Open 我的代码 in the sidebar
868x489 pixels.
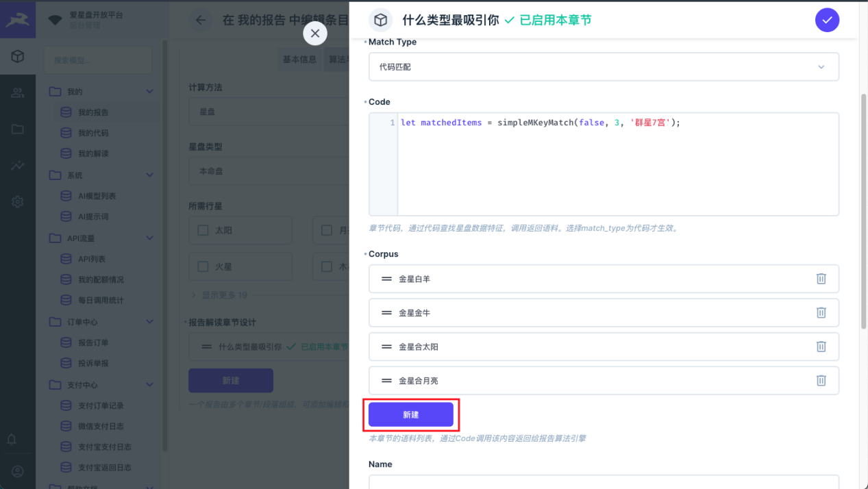[x=93, y=133]
